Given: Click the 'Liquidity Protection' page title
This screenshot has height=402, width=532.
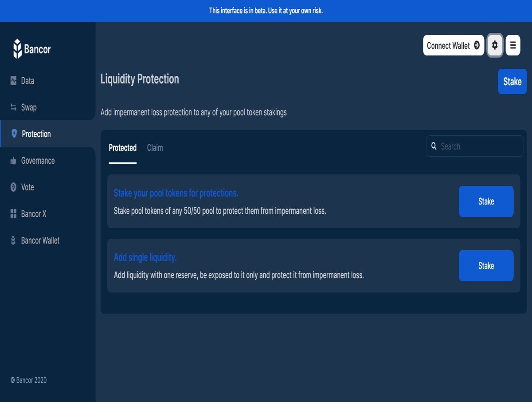Looking at the screenshot, I should point(140,79).
